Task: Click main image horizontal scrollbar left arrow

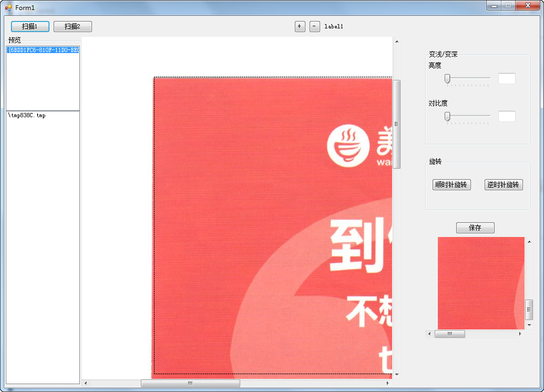Action: click(x=86, y=383)
